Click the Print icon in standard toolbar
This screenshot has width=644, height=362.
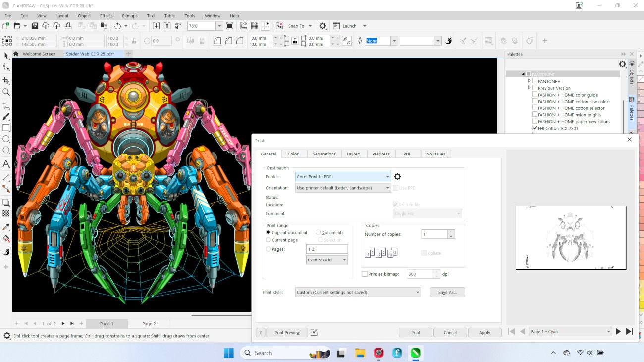68,26
